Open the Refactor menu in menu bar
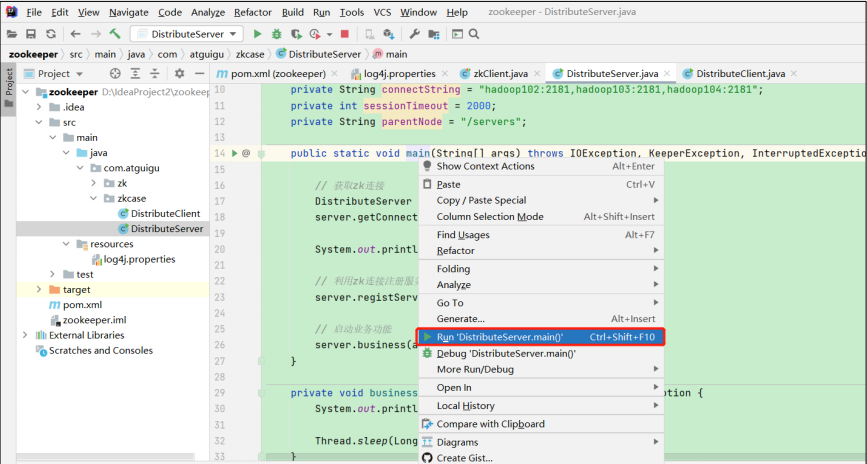 pyautogui.click(x=252, y=12)
